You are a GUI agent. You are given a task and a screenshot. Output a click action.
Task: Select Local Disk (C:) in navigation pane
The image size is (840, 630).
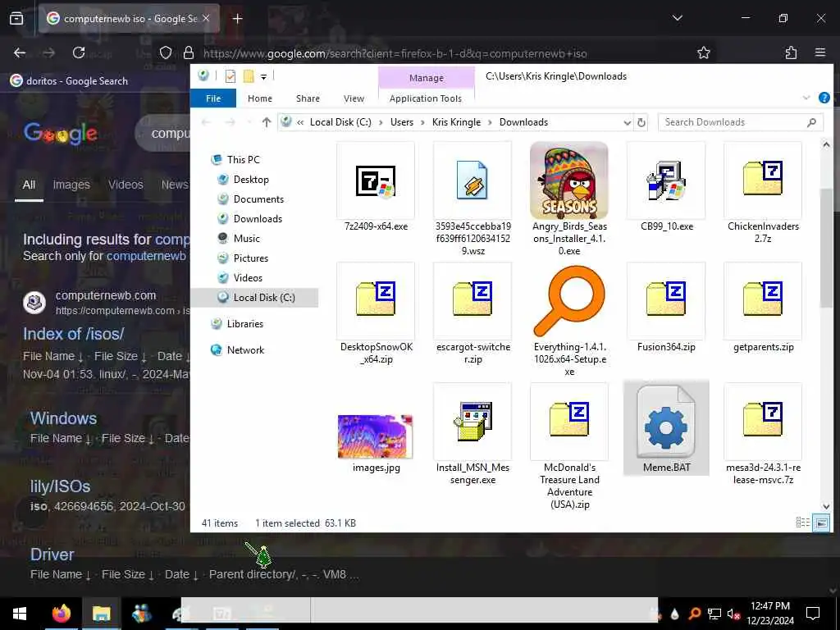pyautogui.click(x=254, y=297)
